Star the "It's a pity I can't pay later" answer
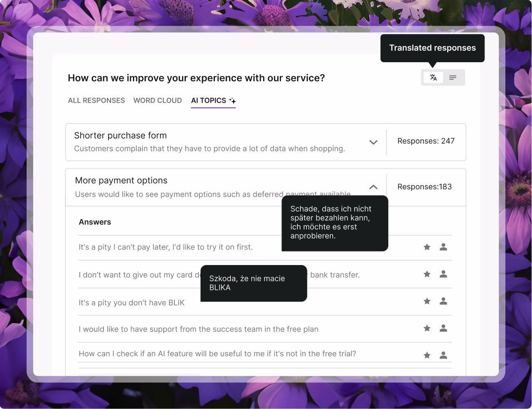The height and width of the screenshot is (409, 532). pos(427,247)
